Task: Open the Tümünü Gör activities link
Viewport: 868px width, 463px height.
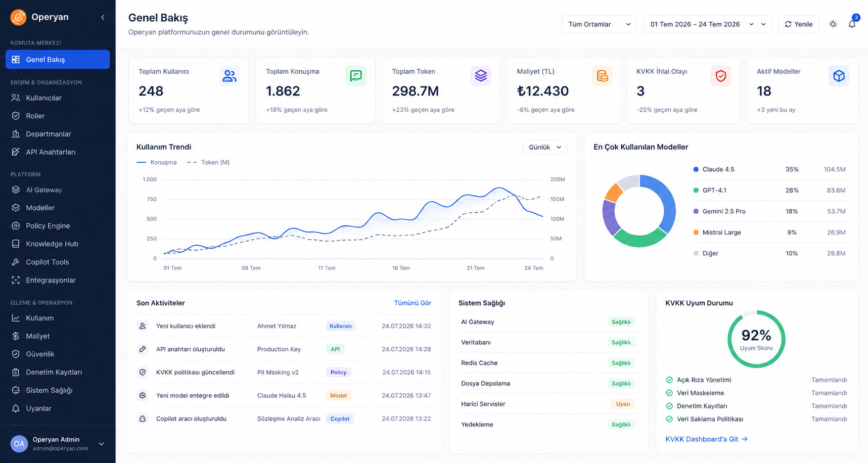Action: (413, 303)
